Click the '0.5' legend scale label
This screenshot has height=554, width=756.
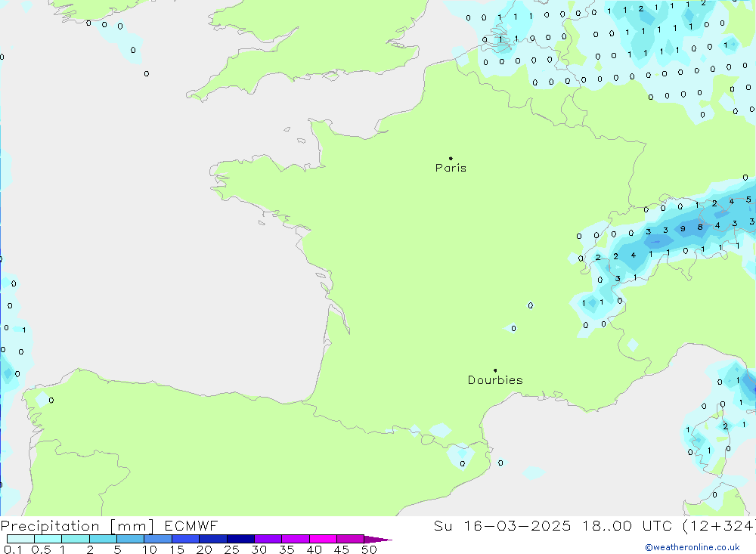(x=41, y=549)
